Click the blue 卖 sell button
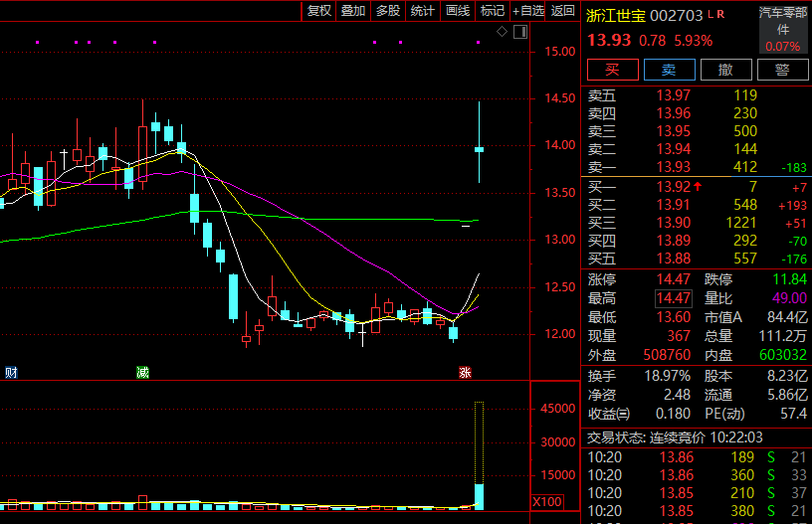Image resolution: width=812 pixels, height=524 pixels. click(670, 70)
